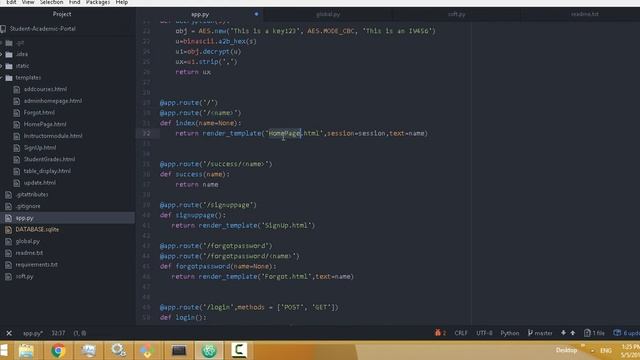The height and width of the screenshot is (360, 640).
Task: Collapse the templates folder name row
Action: (28, 78)
